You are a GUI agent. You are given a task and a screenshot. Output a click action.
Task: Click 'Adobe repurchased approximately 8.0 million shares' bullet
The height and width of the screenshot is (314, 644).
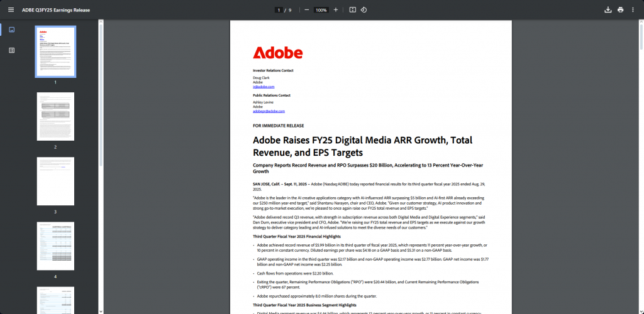[x=317, y=296]
